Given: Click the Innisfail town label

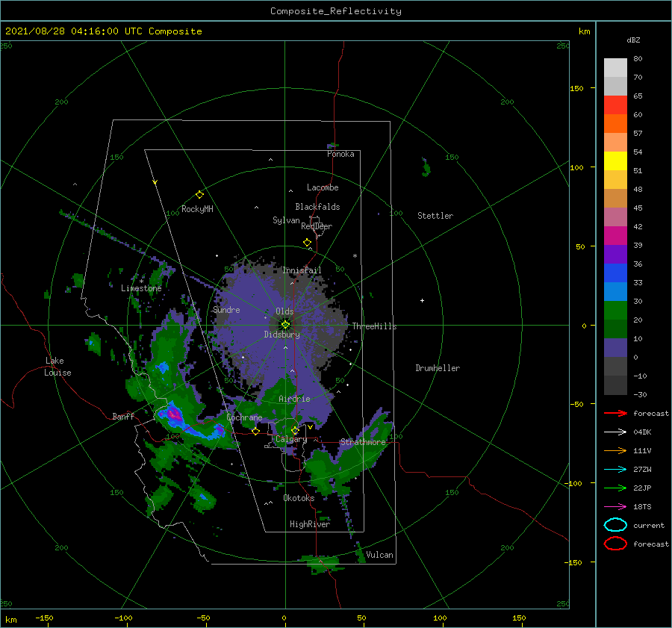Looking at the screenshot, I should (x=302, y=270).
